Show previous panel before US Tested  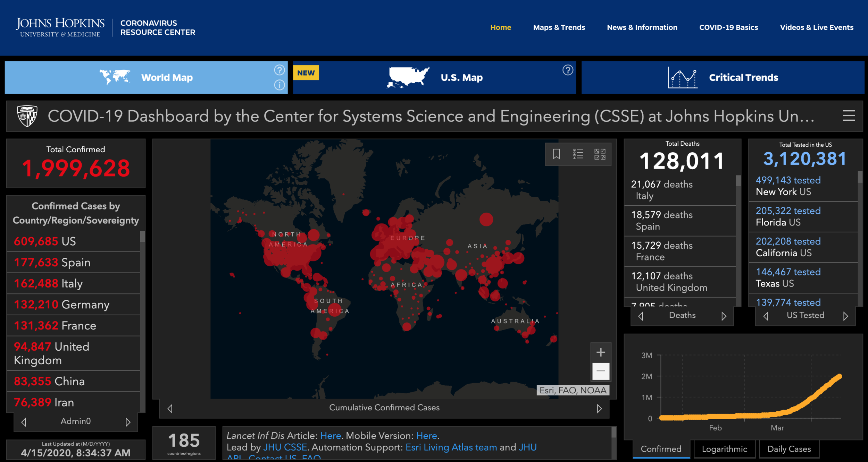coord(766,316)
